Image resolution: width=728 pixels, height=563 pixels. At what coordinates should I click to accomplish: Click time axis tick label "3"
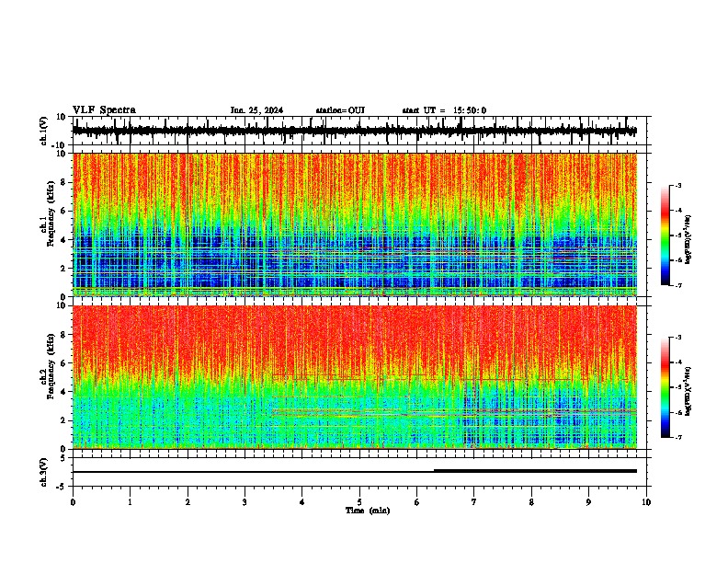pos(245,502)
